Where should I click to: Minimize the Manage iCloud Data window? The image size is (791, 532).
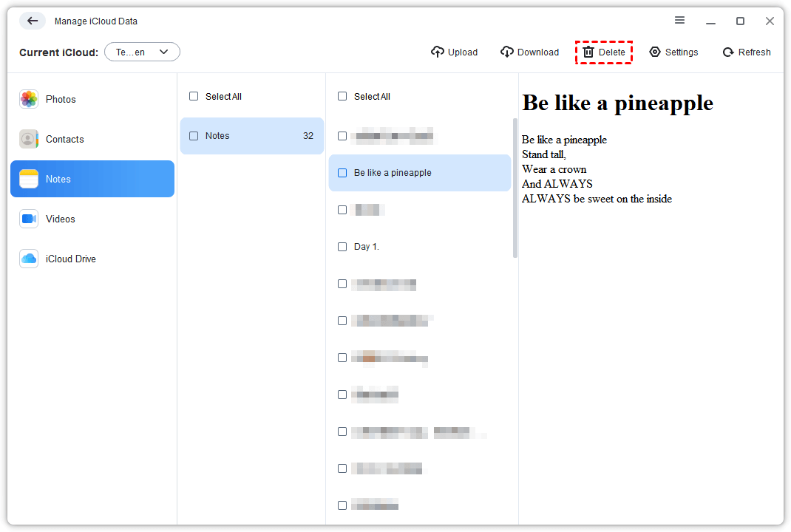pyautogui.click(x=710, y=21)
